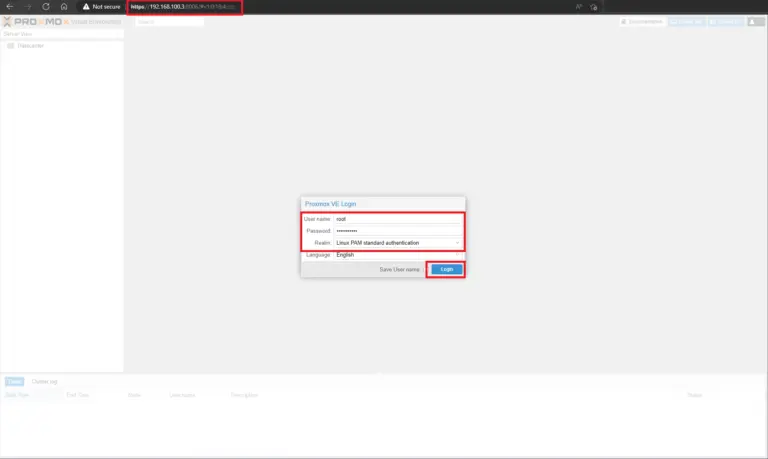Focus the browser address bar URL
The image size is (768, 459).
[x=184, y=7]
